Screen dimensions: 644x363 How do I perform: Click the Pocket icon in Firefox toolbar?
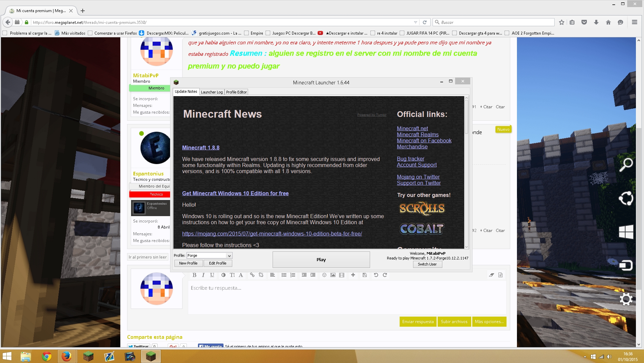tap(584, 22)
